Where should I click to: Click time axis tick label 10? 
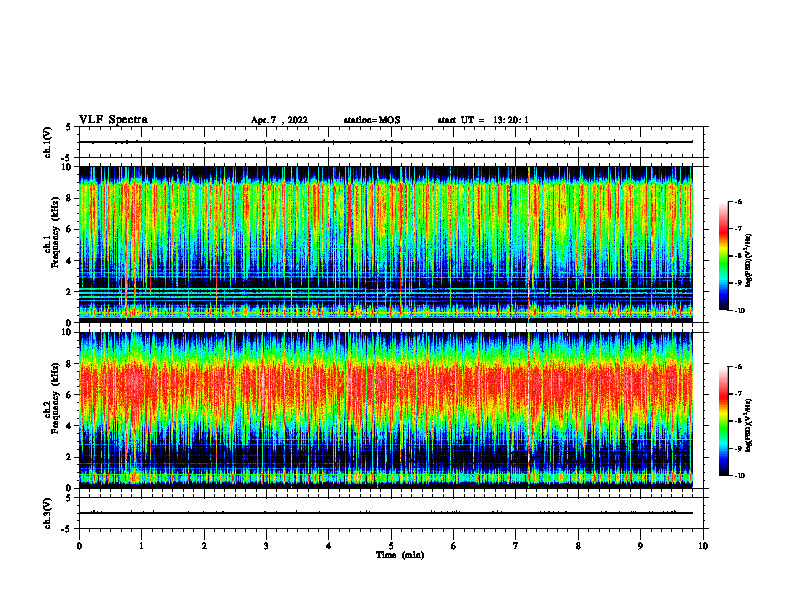pos(703,546)
